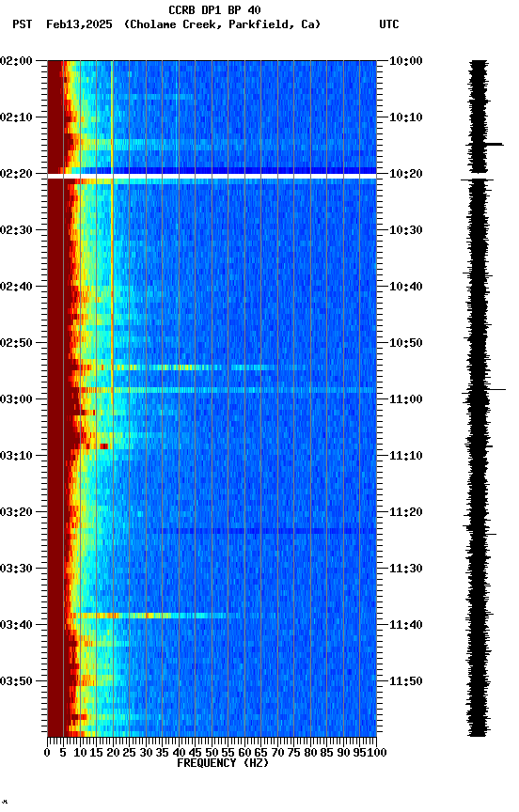This screenshot has height=812, width=519.
Task: Click the '03:50' PST time label
Action: (16, 681)
